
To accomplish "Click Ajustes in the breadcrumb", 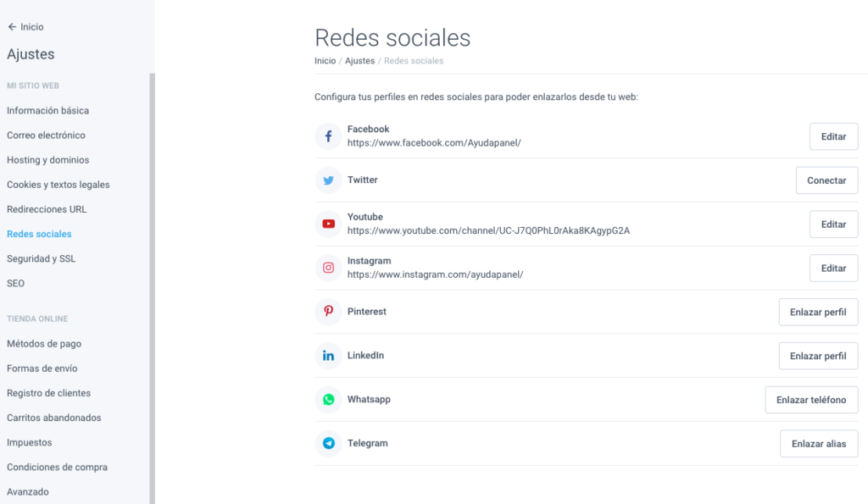I will pos(359,61).
